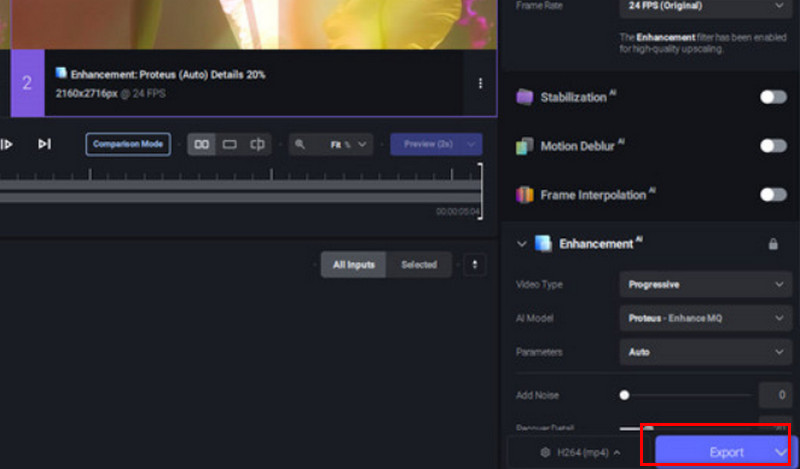Click the sort icon next to Selected

473,265
